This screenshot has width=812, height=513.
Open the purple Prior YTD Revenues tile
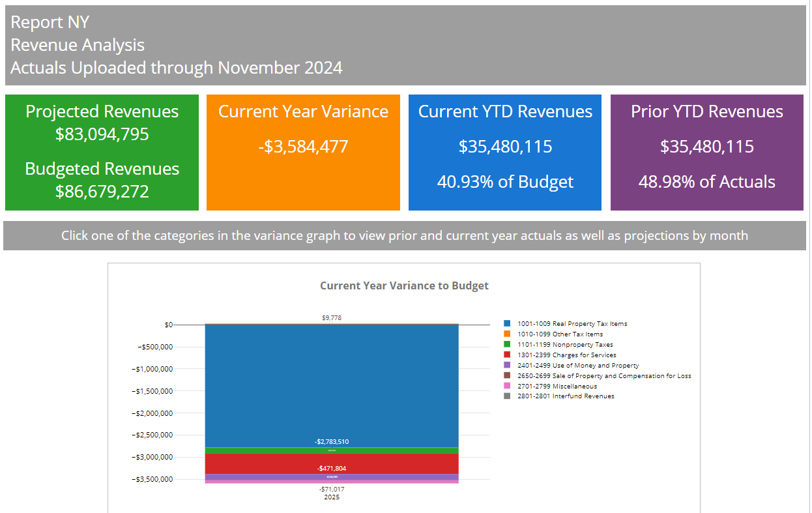pyautogui.click(x=707, y=153)
